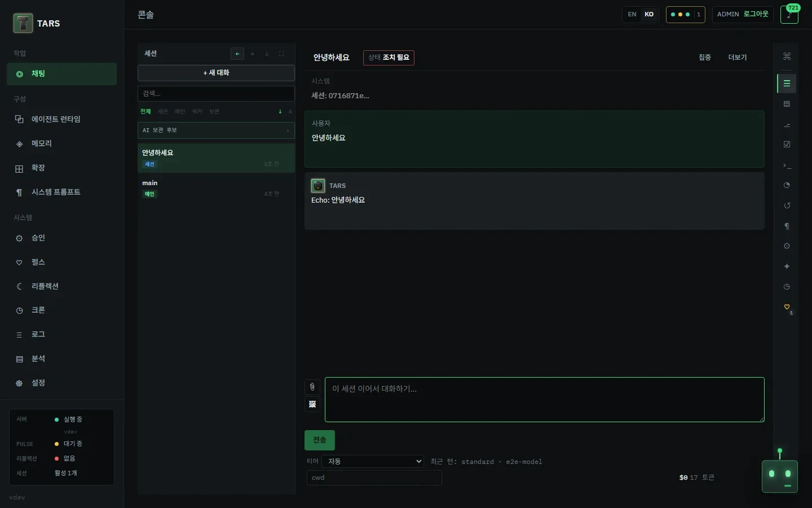The height and width of the screenshot is (508, 812).
Task: Open the 티어 dropdown set to 자동
Action: pyautogui.click(x=373, y=461)
